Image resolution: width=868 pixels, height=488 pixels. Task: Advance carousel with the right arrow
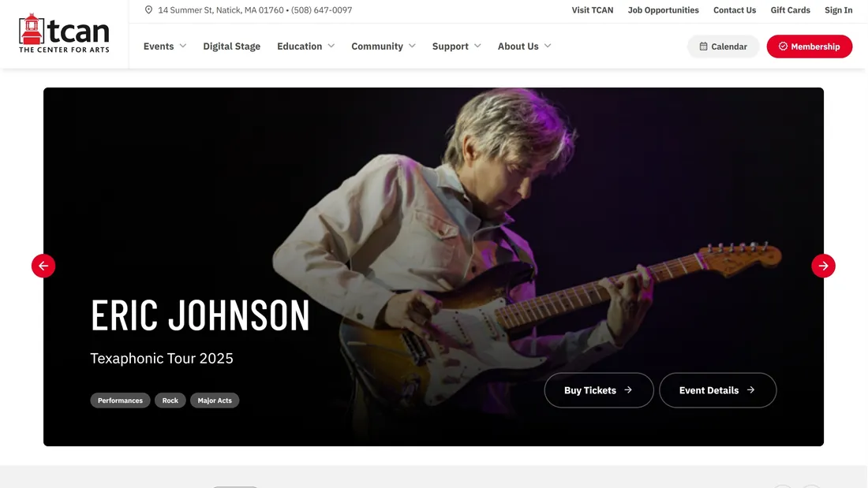click(x=823, y=266)
